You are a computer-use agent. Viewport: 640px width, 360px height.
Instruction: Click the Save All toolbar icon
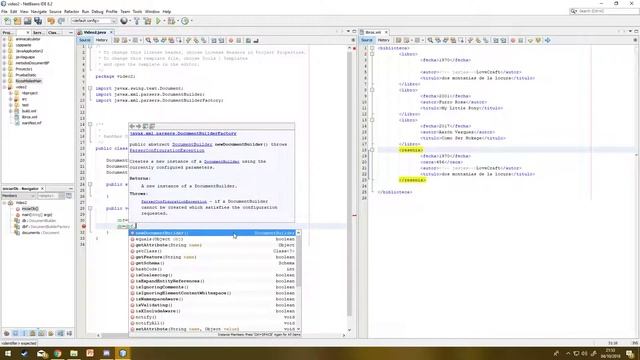[x=38, y=21]
